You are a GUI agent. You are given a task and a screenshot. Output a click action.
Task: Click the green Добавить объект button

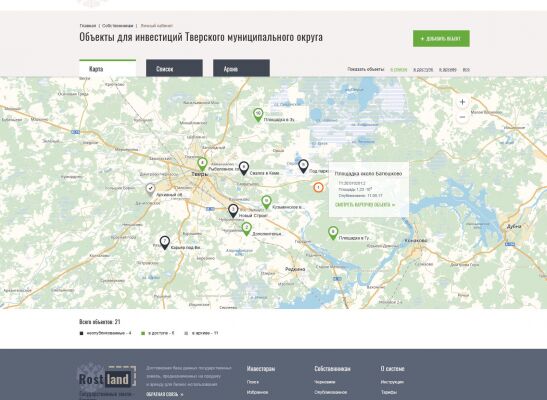pyautogui.click(x=441, y=38)
